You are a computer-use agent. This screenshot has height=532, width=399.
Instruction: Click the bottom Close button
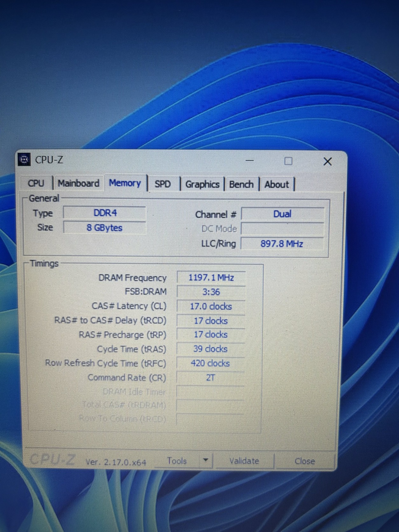pyautogui.click(x=304, y=461)
